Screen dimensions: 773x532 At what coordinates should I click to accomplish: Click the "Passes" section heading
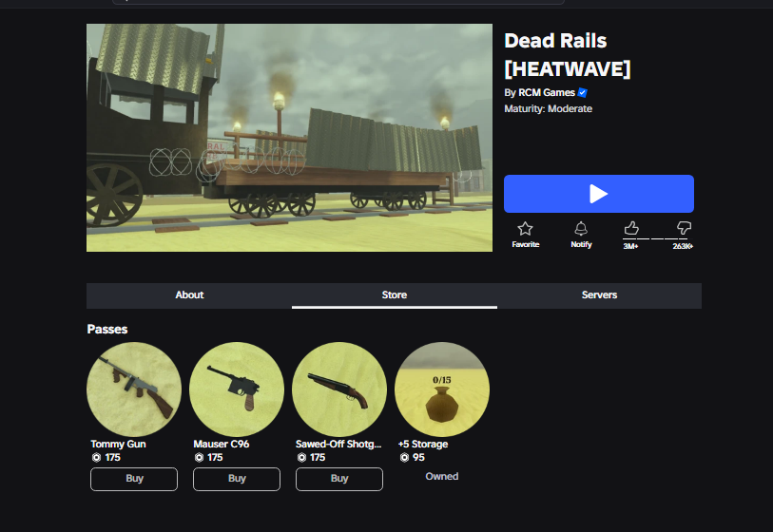[x=107, y=329]
